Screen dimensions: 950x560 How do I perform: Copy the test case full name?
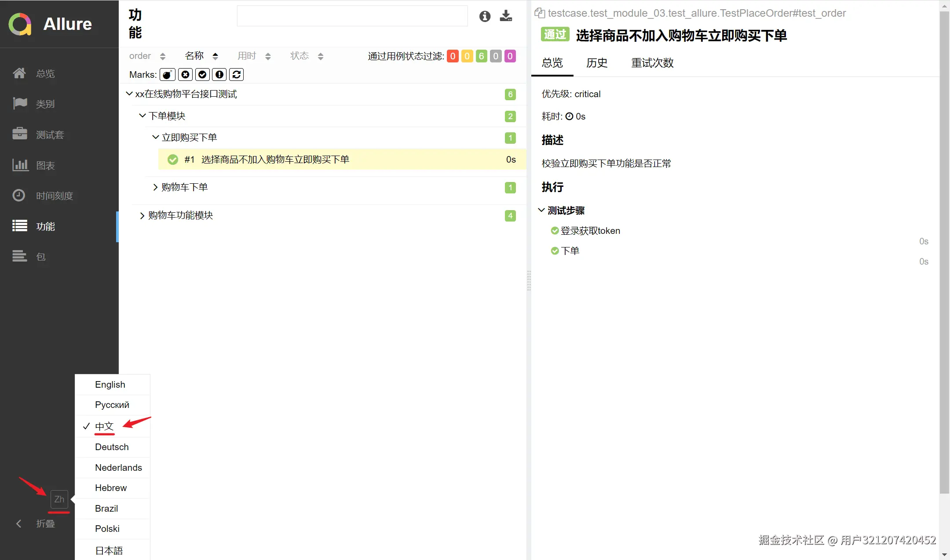click(539, 13)
